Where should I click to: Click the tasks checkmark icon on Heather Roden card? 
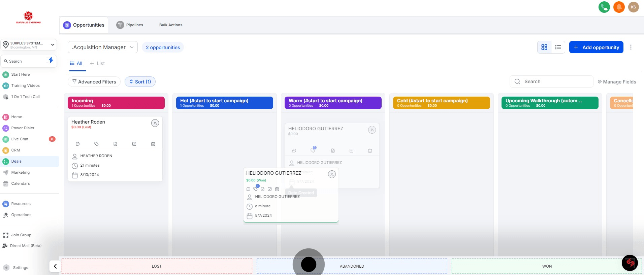pyautogui.click(x=134, y=144)
